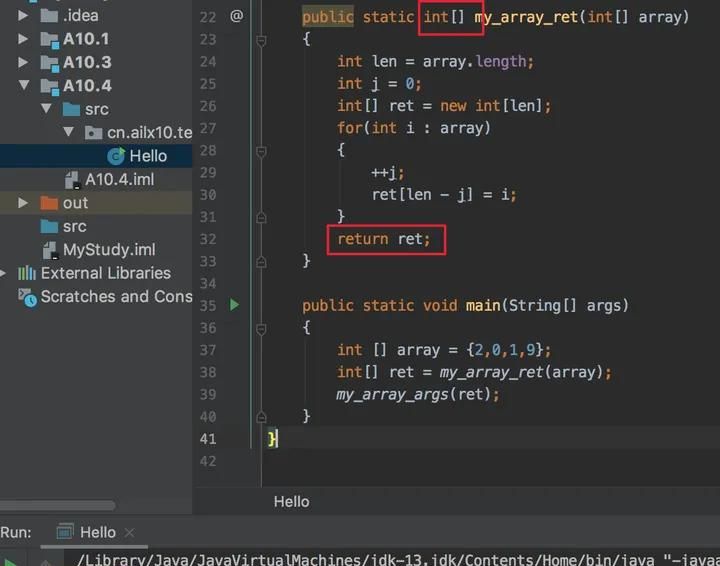The height and width of the screenshot is (566, 720).
Task: Click the External Libraries icon
Action: tap(27, 273)
